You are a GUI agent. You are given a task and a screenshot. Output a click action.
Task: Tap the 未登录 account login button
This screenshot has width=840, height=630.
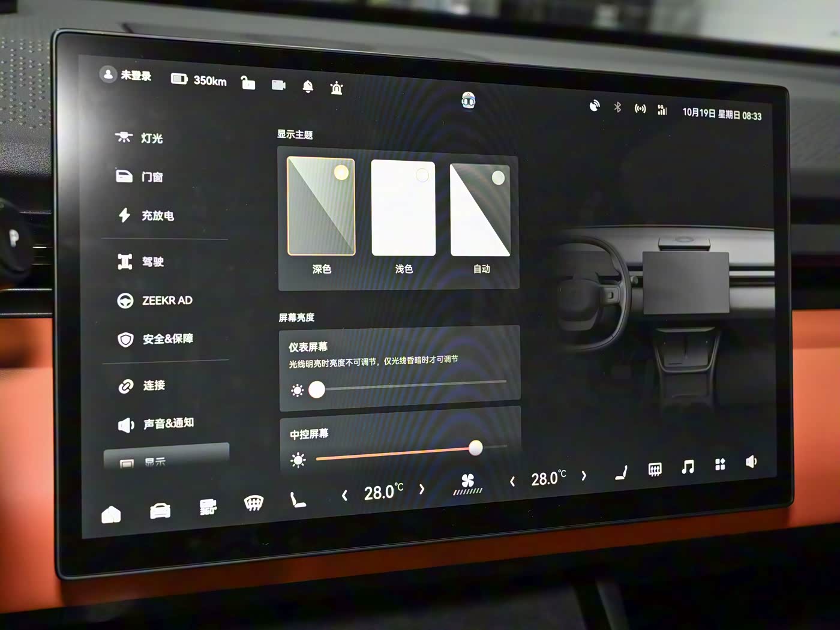pos(126,75)
